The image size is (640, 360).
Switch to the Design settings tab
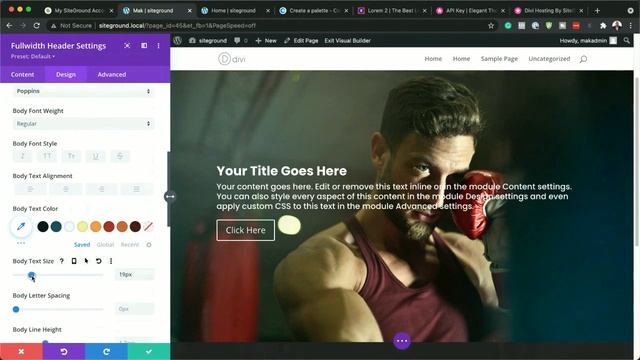point(66,74)
